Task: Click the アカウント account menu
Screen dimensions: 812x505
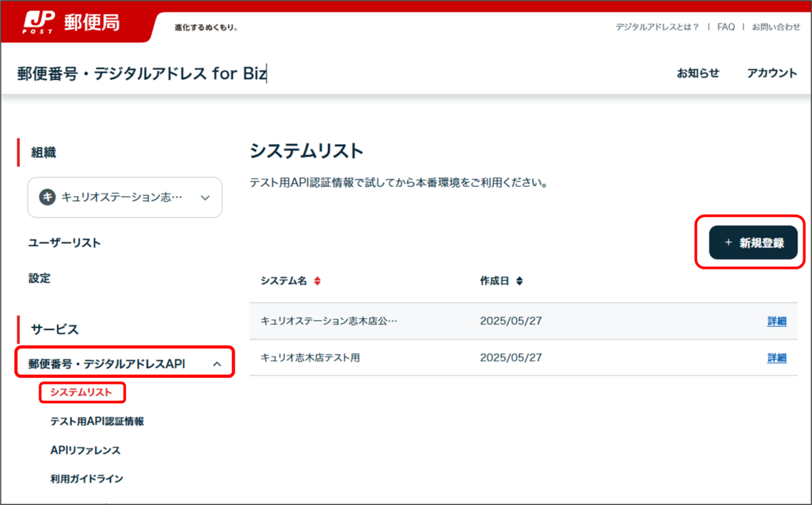Action: [771, 72]
